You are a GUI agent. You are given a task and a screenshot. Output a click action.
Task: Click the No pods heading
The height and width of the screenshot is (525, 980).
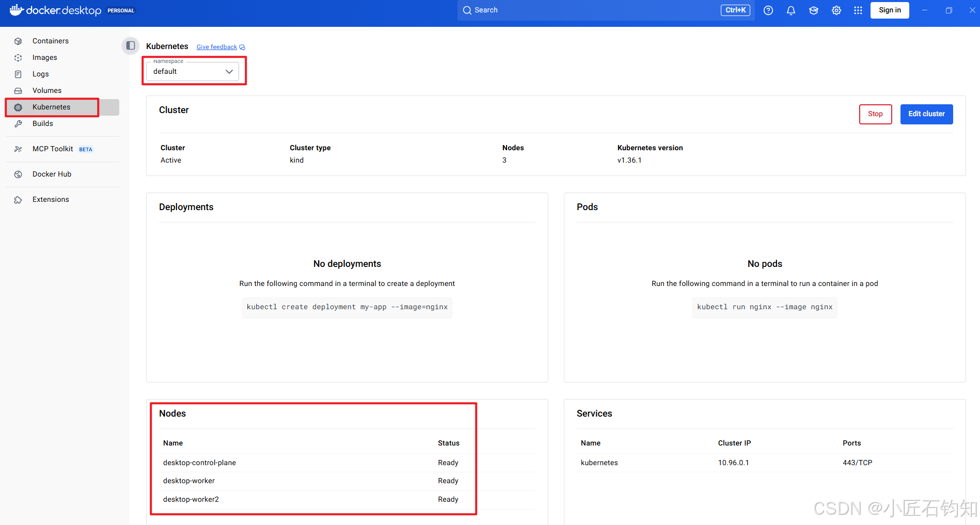coord(765,264)
